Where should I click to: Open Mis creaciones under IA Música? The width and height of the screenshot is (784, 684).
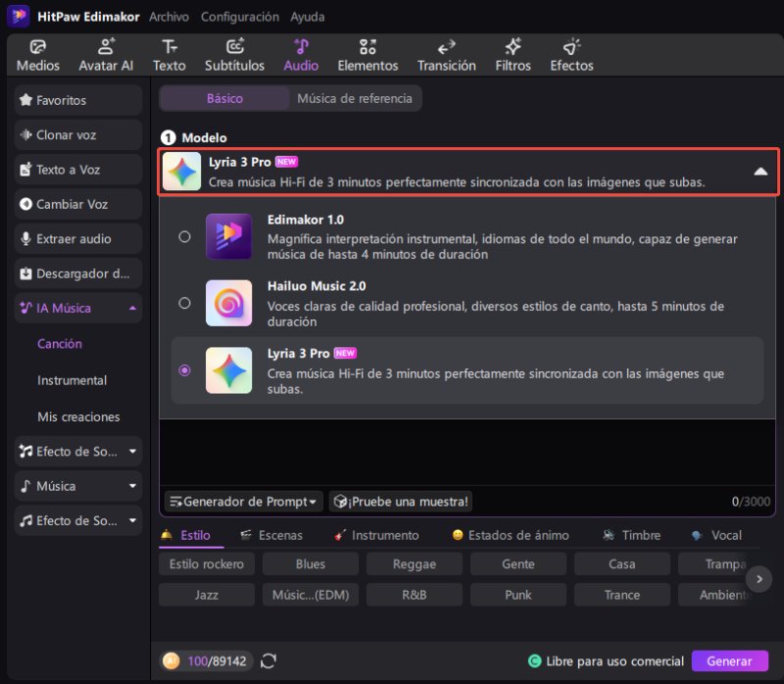(78, 417)
